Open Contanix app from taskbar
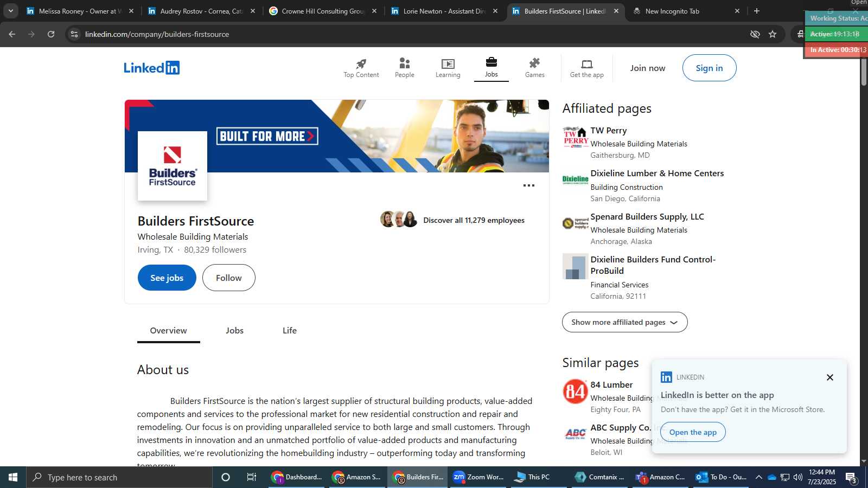The image size is (868, 488). coord(600,477)
